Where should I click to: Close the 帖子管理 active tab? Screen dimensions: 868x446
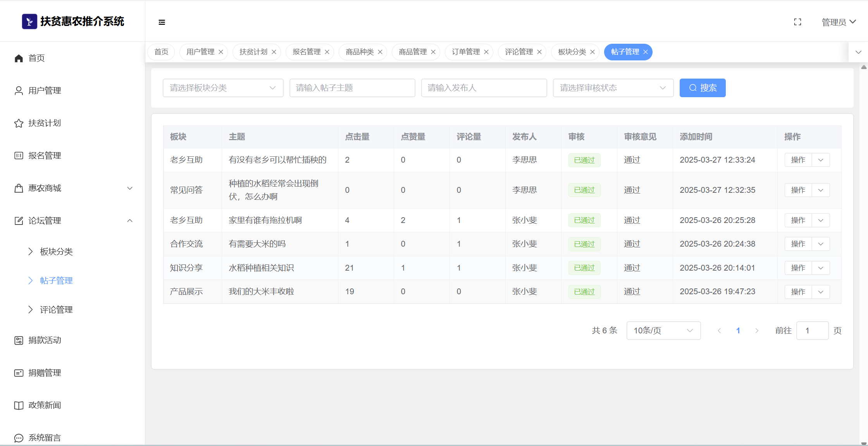(x=646, y=52)
